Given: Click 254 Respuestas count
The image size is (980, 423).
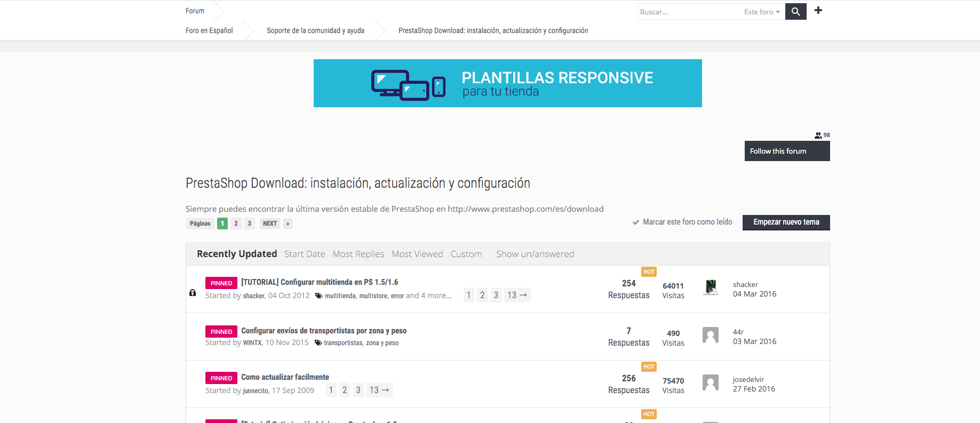Looking at the screenshot, I should [628, 289].
